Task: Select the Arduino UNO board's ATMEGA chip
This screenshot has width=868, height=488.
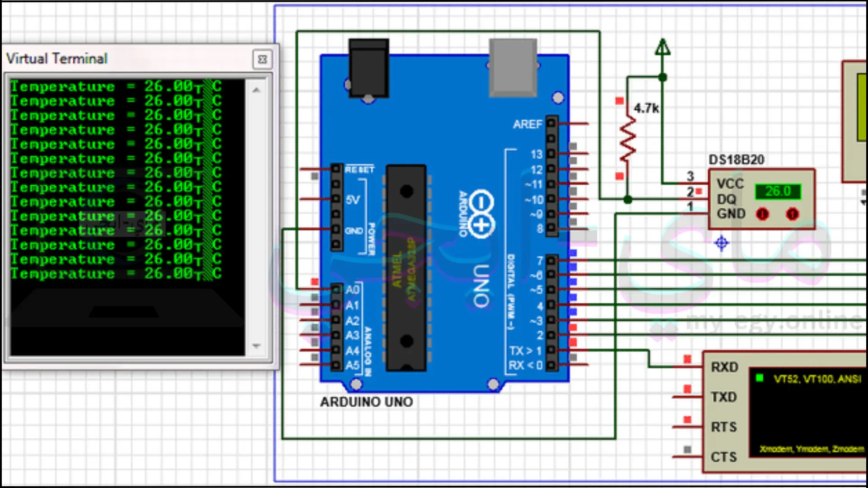Action: (406, 268)
